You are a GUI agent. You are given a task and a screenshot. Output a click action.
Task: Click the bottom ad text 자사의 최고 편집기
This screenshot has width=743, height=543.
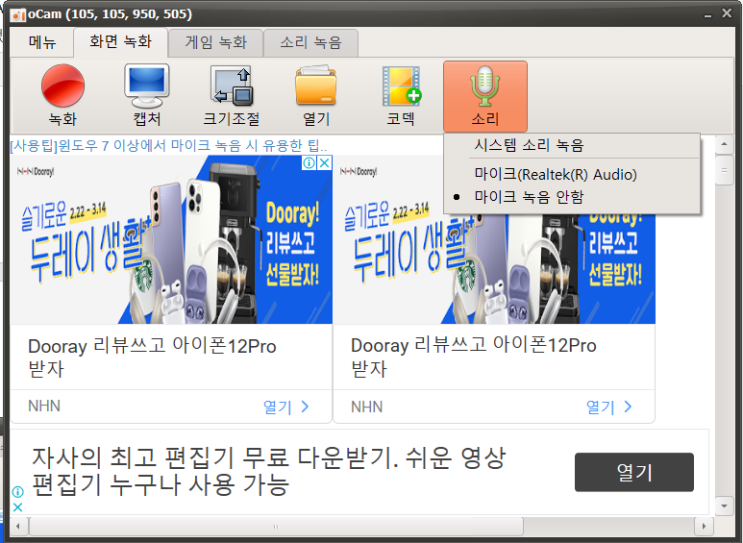(268, 471)
